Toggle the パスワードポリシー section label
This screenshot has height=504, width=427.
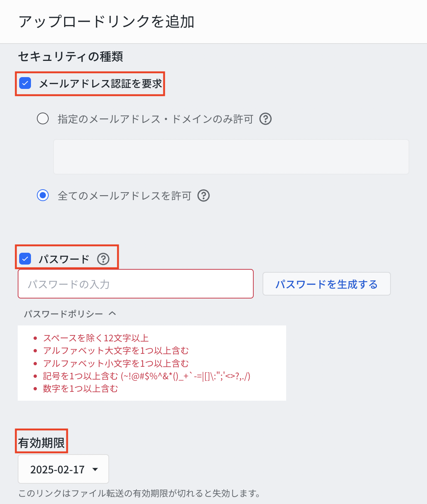pos(63,314)
